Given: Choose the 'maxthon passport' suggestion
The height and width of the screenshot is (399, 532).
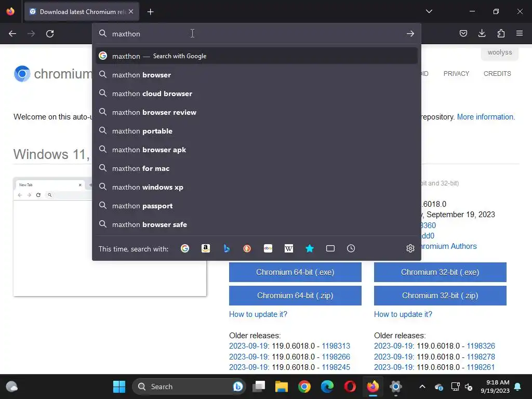Looking at the screenshot, I should (257, 206).
